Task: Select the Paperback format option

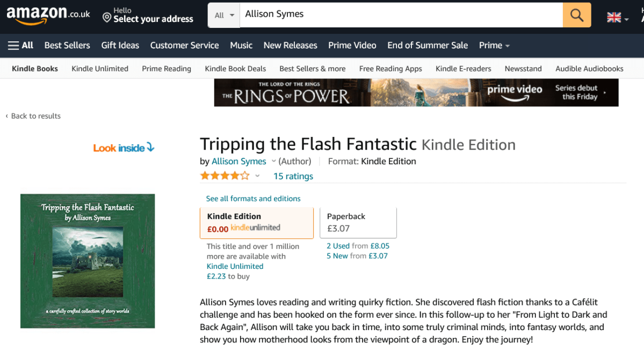Action: click(x=358, y=223)
